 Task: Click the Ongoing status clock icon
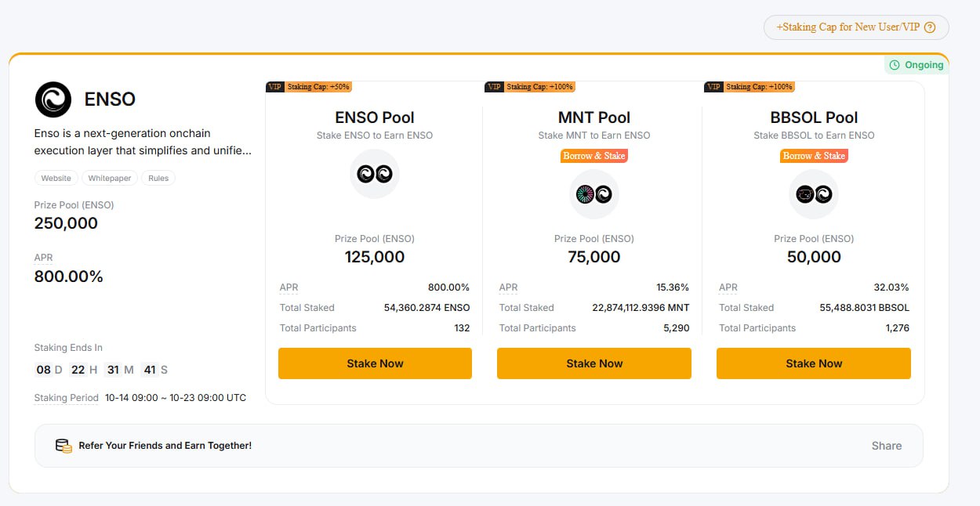tap(895, 65)
